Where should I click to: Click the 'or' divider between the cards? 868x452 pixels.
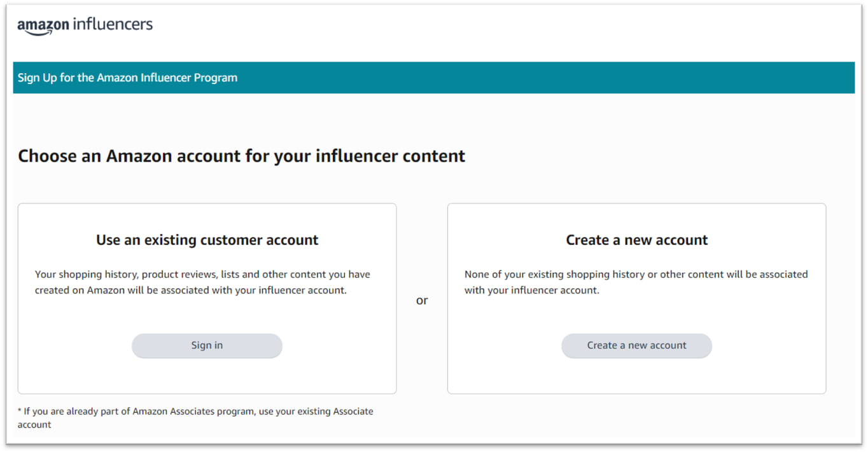(422, 300)
